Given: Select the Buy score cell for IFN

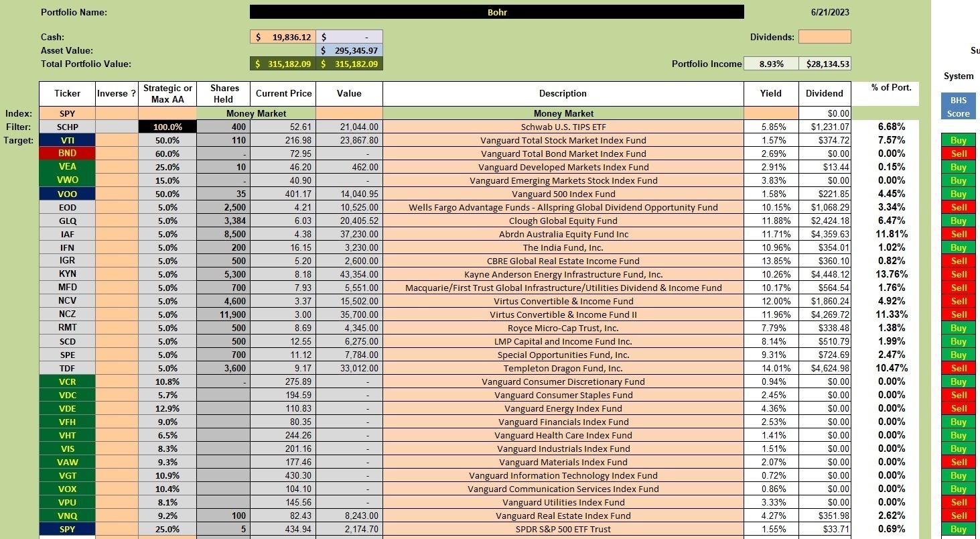Looking at the screenshot, I should click(958, 247).
